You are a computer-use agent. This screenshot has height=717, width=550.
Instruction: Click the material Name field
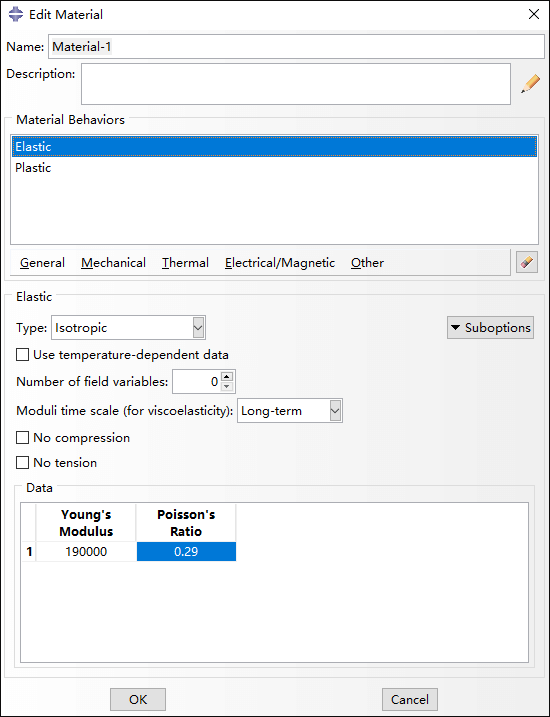[296, 47]
